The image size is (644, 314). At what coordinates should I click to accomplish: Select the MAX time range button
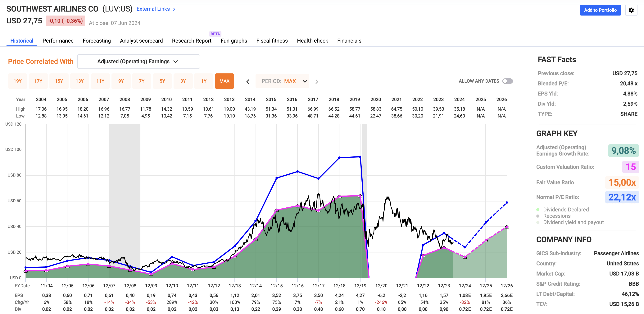tap(224, 81)
